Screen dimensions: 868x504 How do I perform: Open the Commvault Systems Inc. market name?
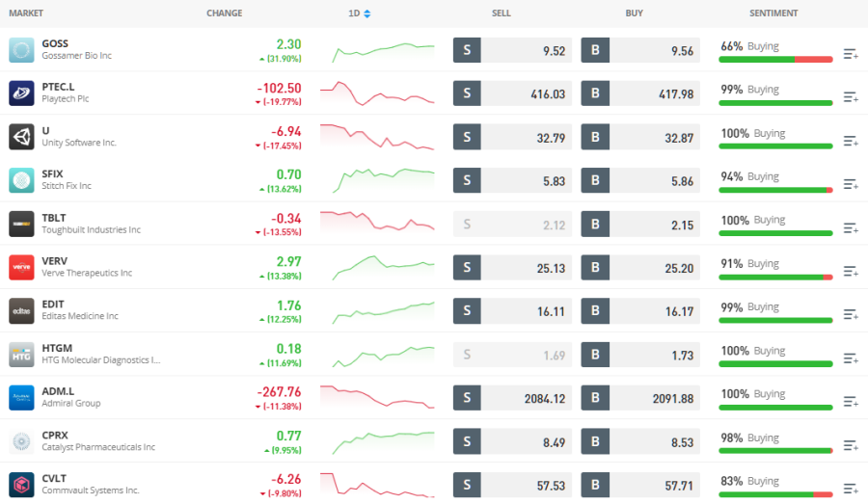tap(91, 491)
